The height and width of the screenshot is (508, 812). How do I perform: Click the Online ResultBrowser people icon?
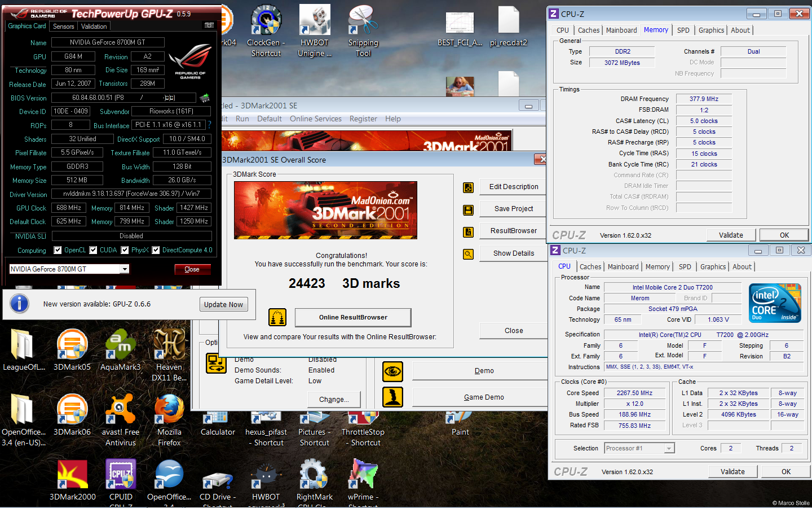click(277, 317)
